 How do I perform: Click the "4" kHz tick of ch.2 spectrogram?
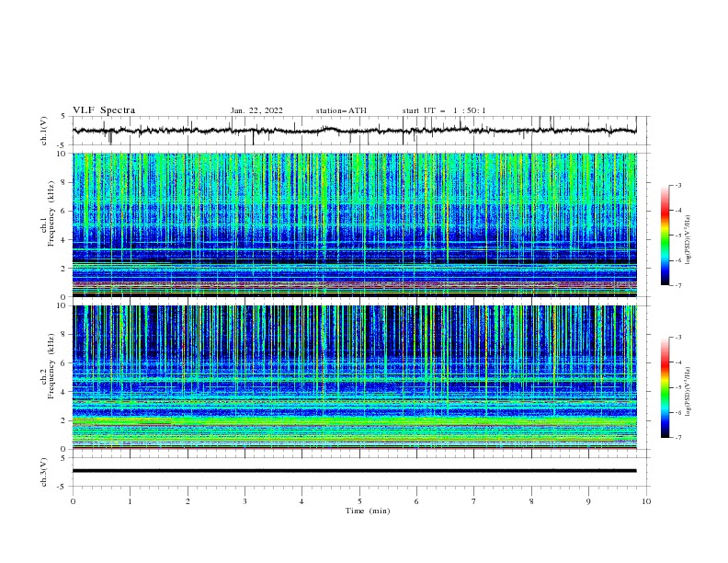point(65,392)
